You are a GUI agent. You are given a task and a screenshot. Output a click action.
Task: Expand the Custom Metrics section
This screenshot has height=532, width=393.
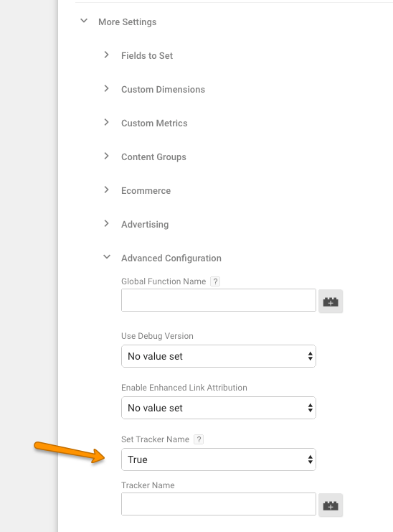click(106, 122)
